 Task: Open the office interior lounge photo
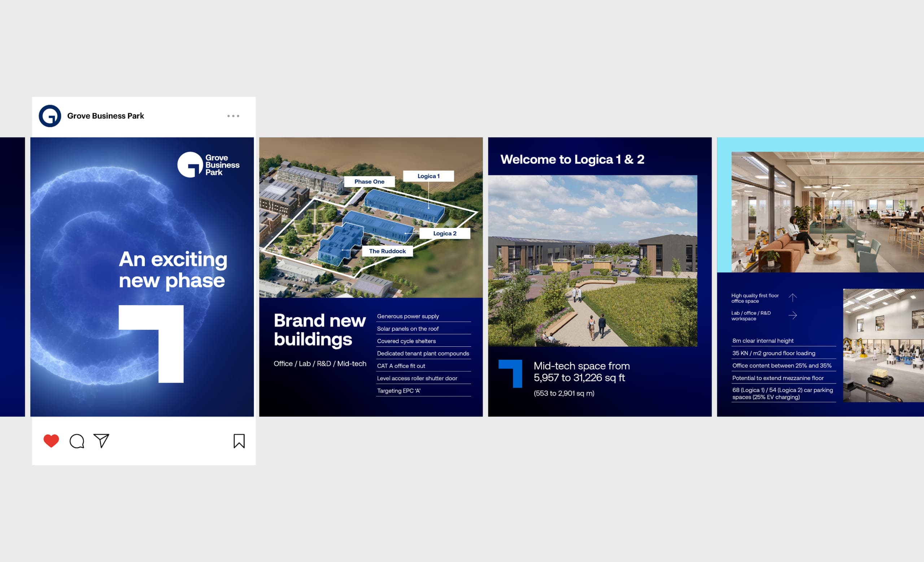coord(828,212)
